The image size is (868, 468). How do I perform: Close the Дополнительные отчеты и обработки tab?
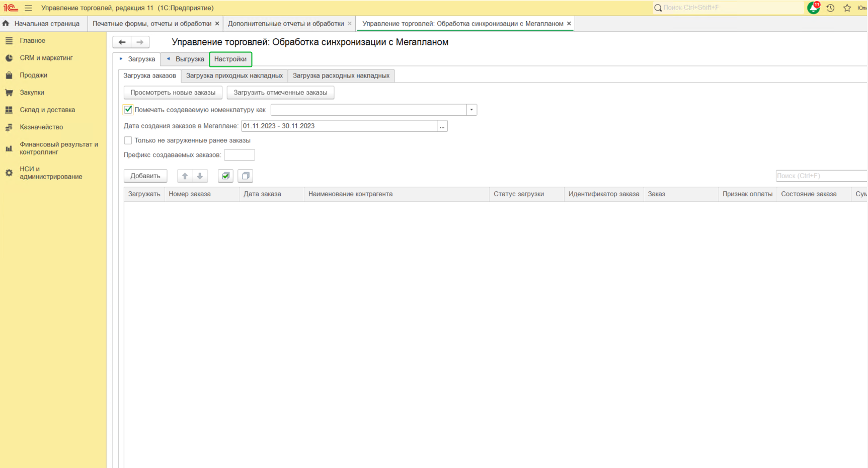(x=349, y=24)
